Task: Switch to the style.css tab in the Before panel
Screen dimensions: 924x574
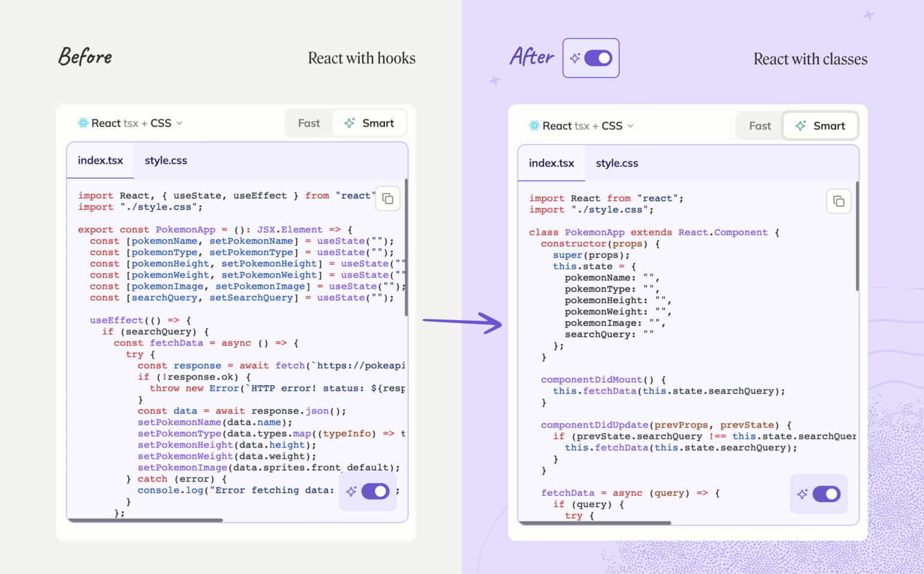Action: coord(165,160)
